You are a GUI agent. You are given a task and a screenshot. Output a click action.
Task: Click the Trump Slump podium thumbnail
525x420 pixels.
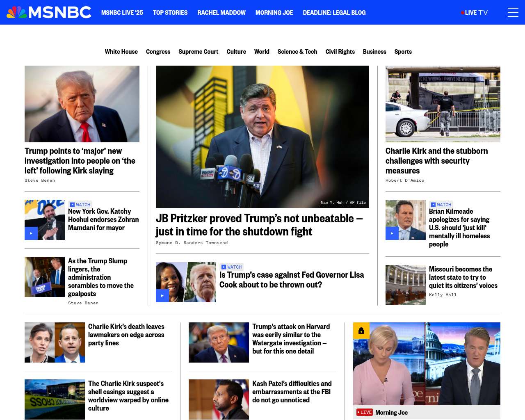[x=45, y=277]
